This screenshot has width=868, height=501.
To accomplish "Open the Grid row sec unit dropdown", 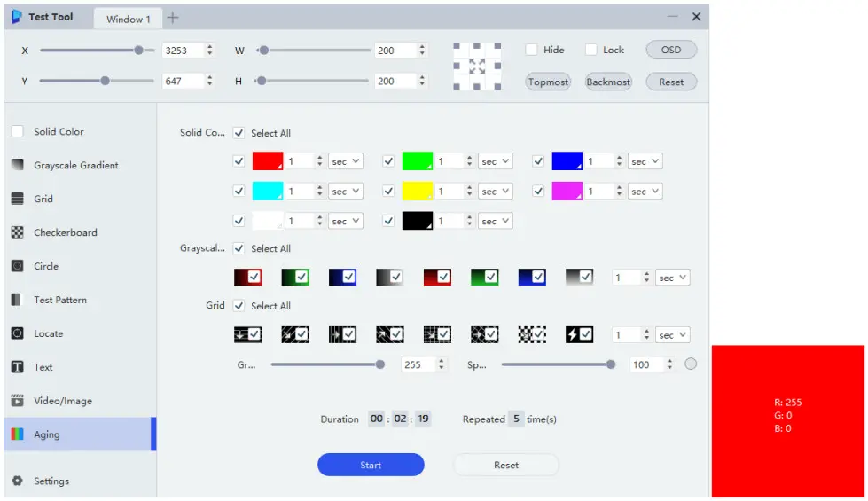I will (x=673, y=335).
